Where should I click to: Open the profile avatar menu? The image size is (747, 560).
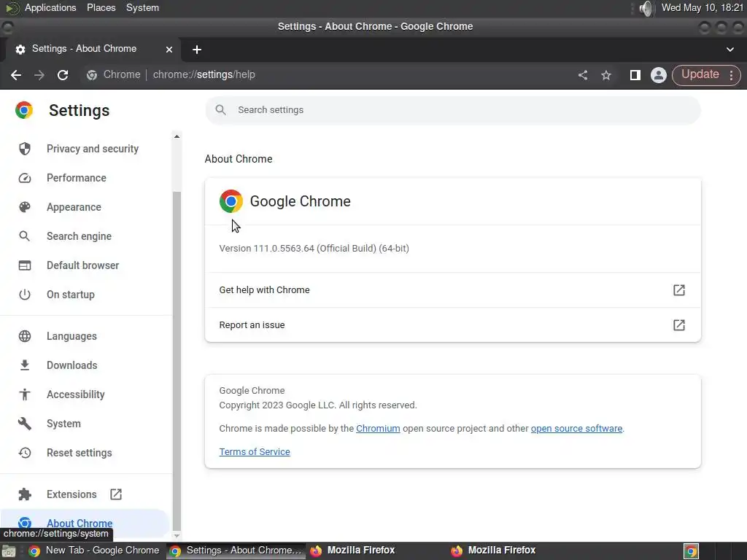659,75
